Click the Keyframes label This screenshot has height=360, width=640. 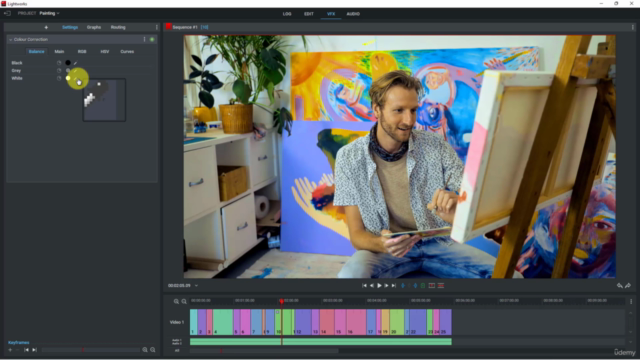(x=19, y=342)
